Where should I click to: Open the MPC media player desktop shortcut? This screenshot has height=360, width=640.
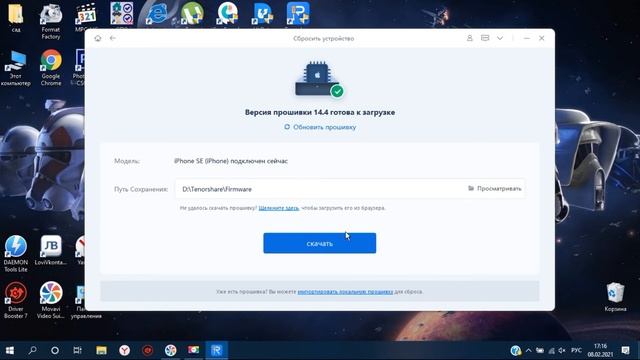(x=86, y=17)
